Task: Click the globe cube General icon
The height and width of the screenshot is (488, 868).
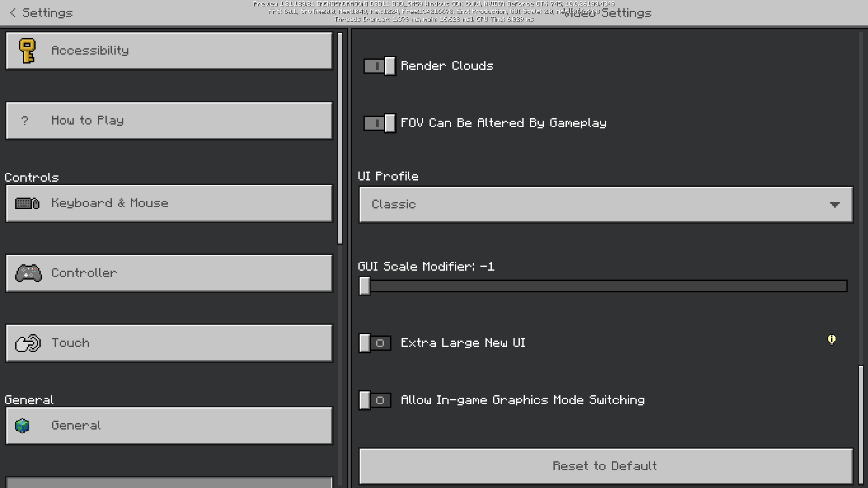Action: pyautogui.click(x=23, y=426)
